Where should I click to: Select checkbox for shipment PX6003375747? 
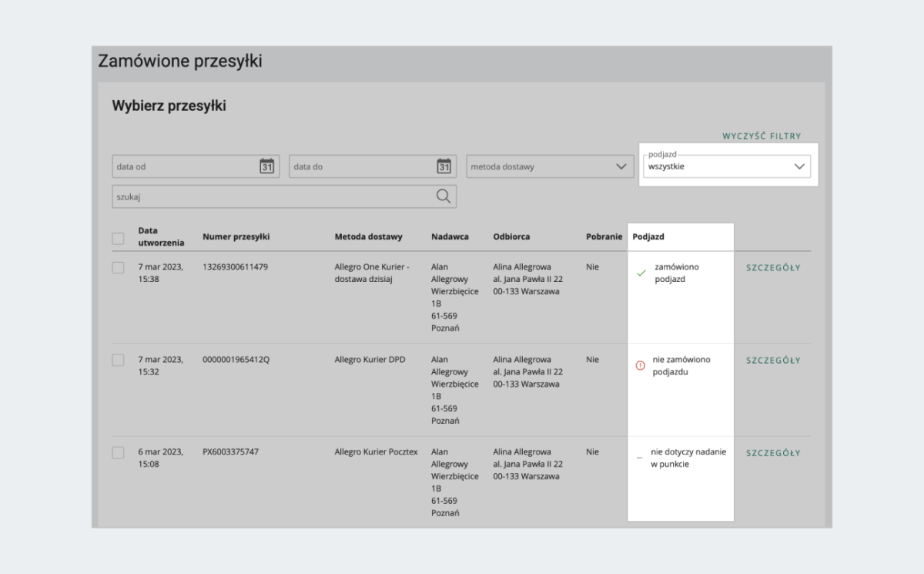pos(118,452)
